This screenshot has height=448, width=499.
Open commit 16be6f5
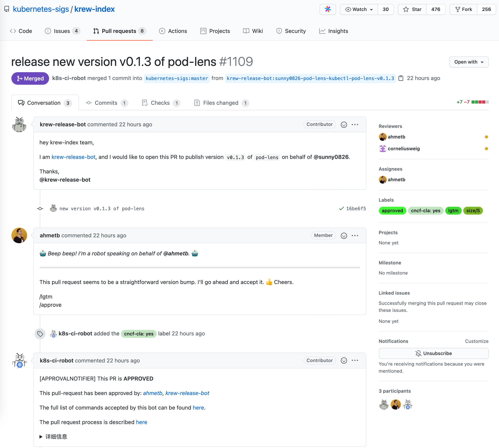[356, 209]
